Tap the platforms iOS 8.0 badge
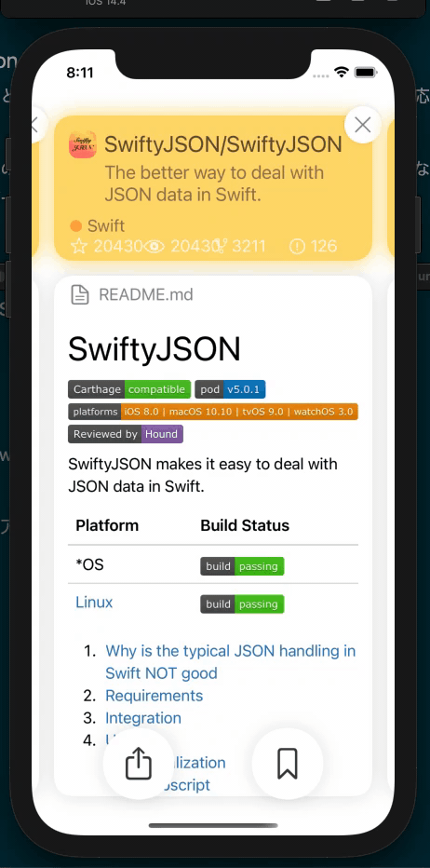 pyautogui.click(x=213, y=412)
